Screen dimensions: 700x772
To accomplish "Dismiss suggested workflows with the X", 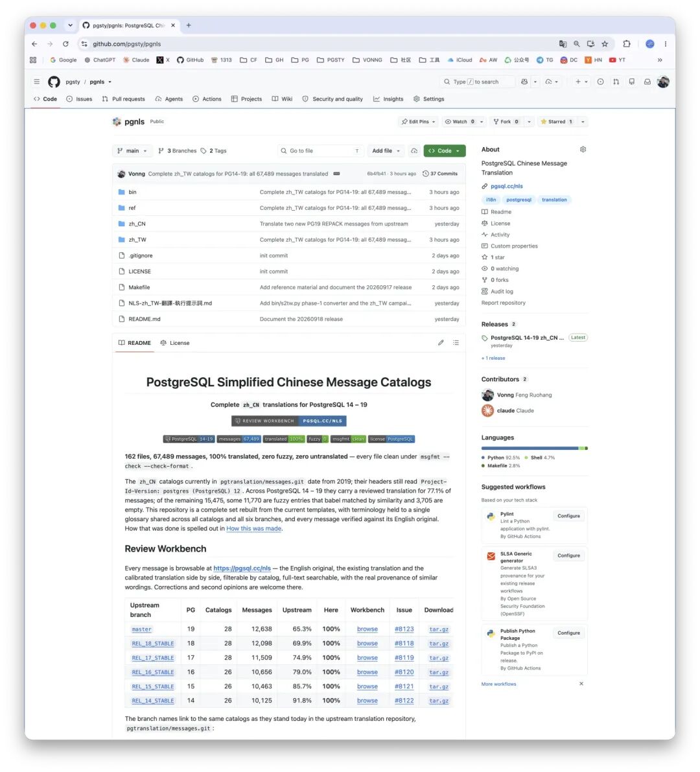I will [x=581, y=684].
